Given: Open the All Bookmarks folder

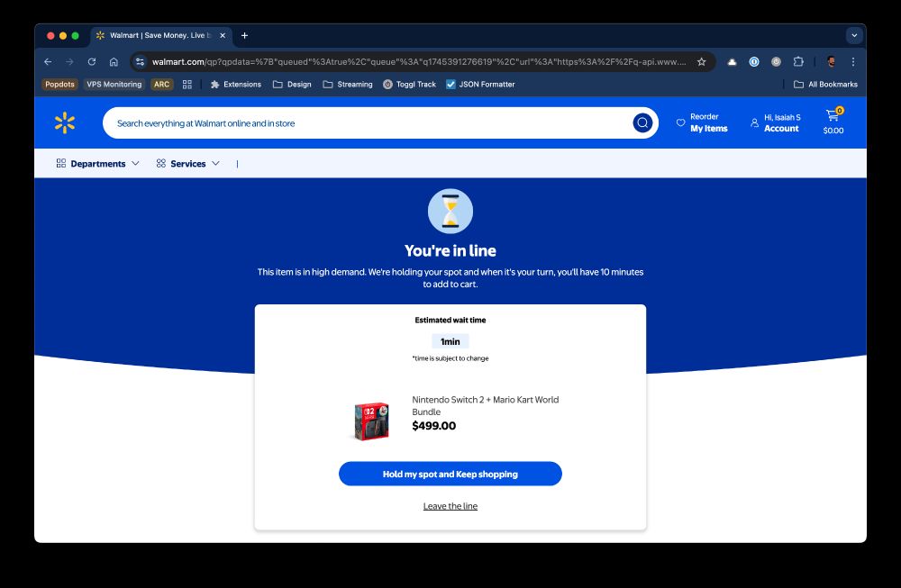Looking at the screenshot, I should 825,85.
